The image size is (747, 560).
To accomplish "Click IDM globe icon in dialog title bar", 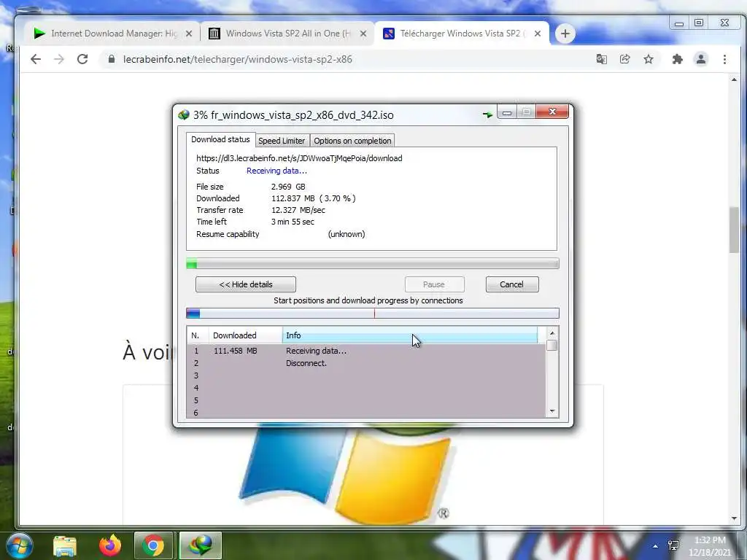I will tap(183, 114).
